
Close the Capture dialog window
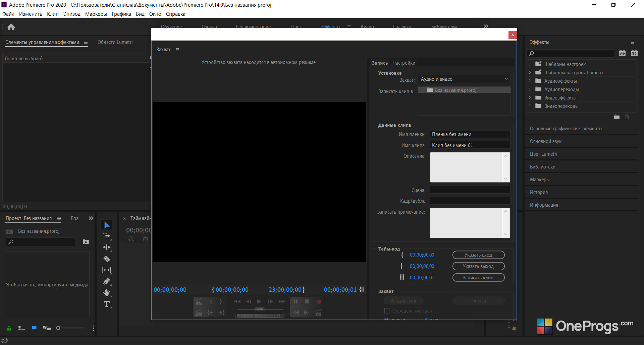tap(513, 35)
